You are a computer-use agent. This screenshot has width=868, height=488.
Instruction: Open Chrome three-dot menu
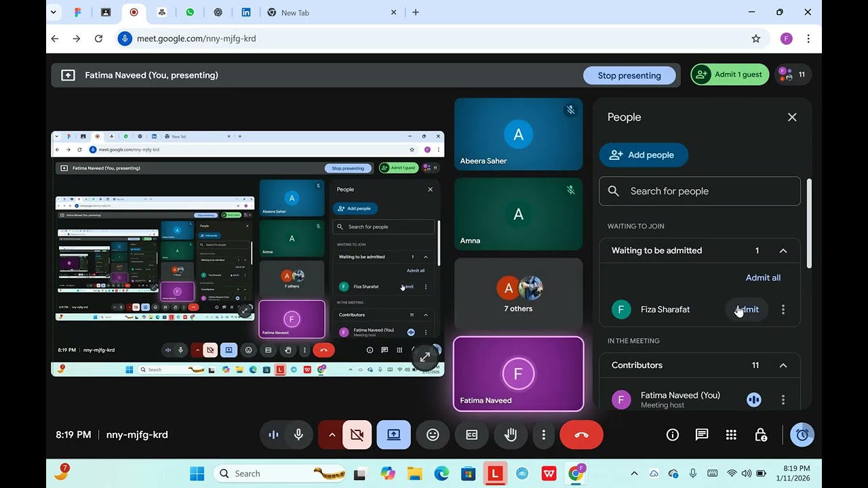pyautogui.click(x=808, y=39)
